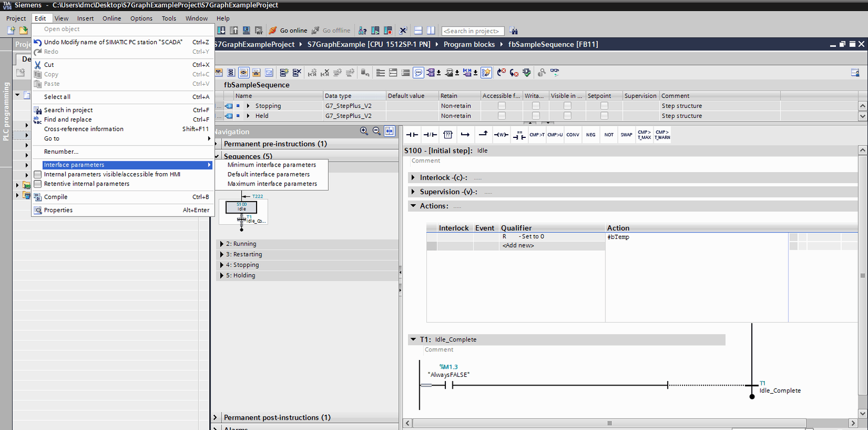The width and height of the screenshot is (868, 430).
Task: Expand sequence 2: Running
Action: coord(222,244)
